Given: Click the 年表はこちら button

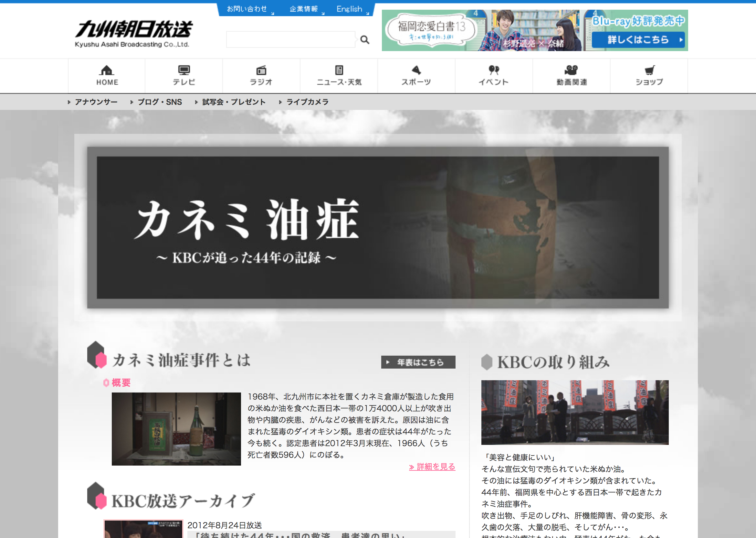Looking at the screenshot, I should [x=418, y=362].
